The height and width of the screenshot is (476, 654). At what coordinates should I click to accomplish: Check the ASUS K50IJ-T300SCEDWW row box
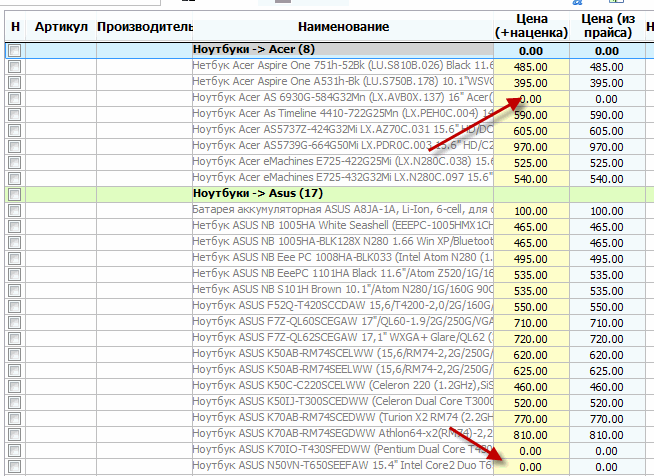pyautogui.click(x=15, y=402)
